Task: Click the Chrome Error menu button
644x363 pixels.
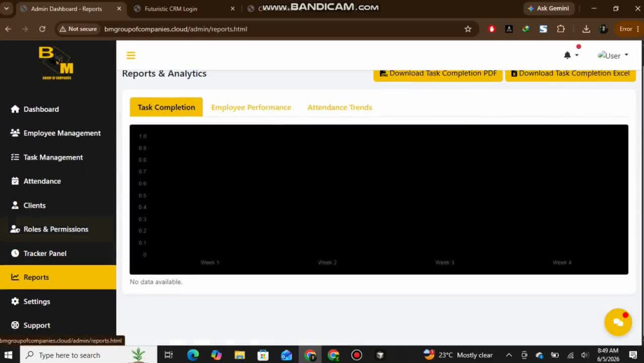Action: [629, 29]
